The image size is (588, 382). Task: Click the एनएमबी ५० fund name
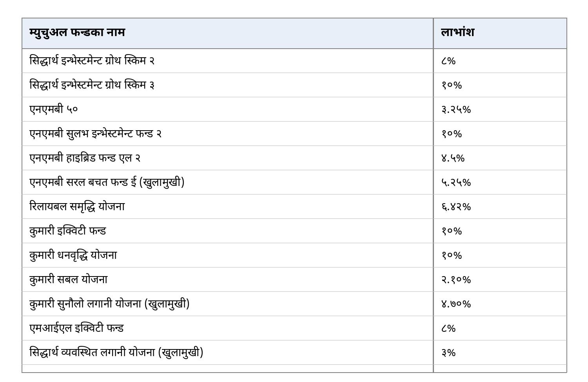click(54, 109)
